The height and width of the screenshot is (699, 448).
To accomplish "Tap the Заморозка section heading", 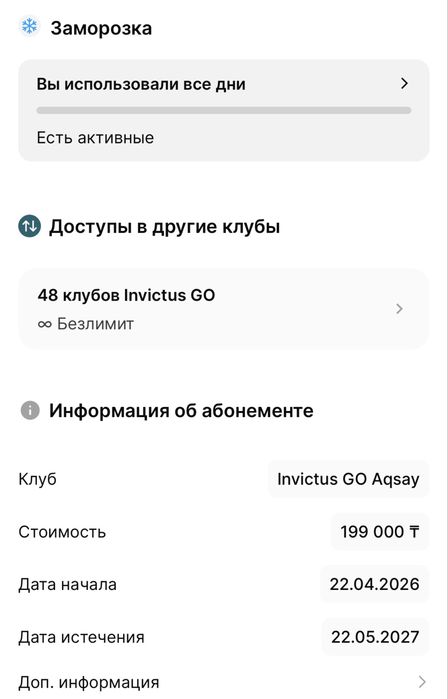I will [101, 28].
